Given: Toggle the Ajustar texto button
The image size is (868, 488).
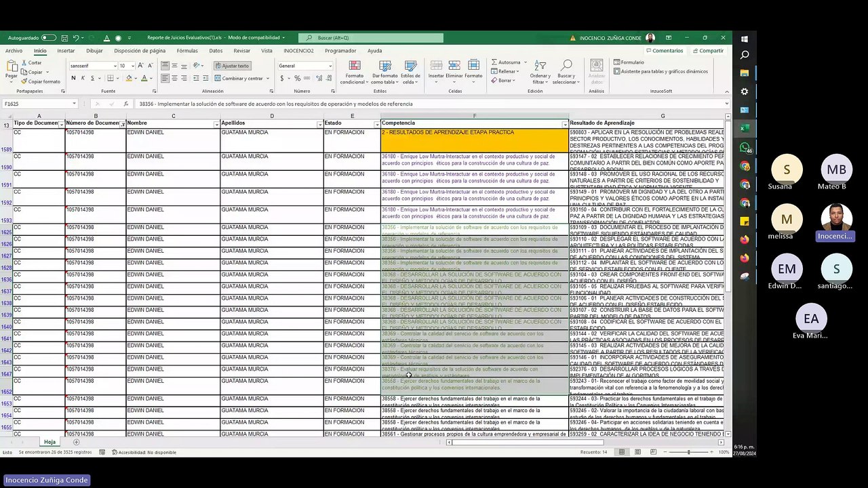Looking at the screenshot, I should point(232,66).
